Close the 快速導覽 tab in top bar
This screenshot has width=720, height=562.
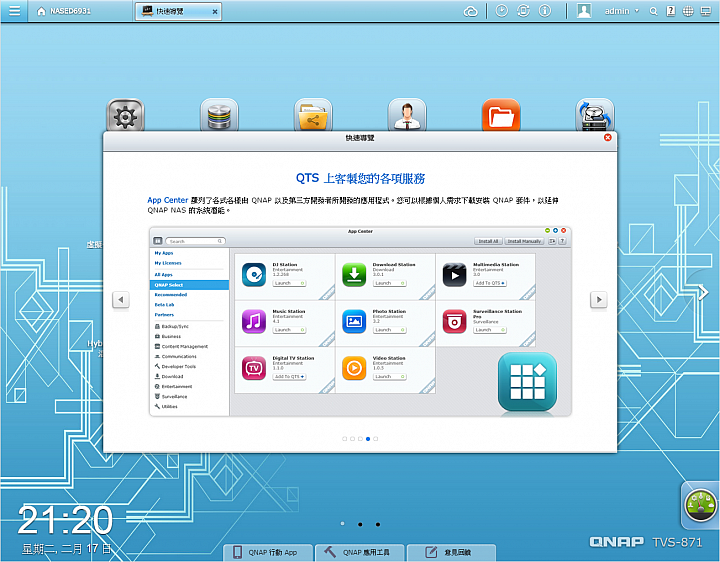(215, 12)
